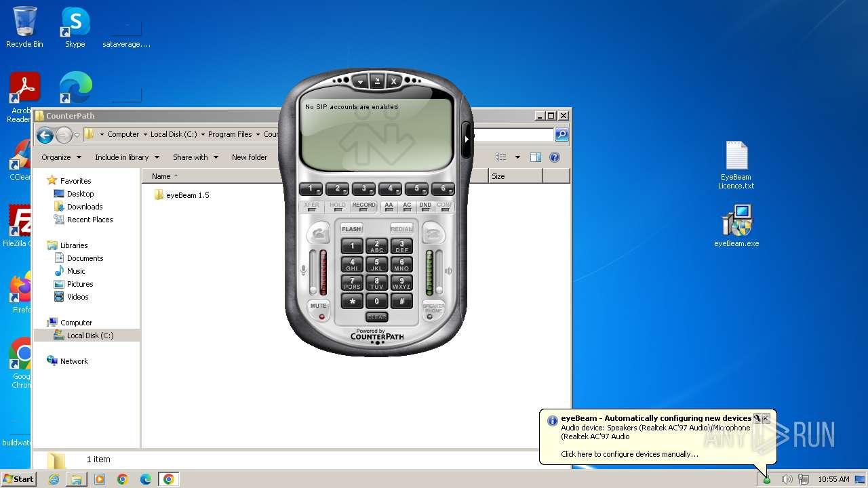Click the star key on keypad
868x488 pixels.
coord(352,302)
